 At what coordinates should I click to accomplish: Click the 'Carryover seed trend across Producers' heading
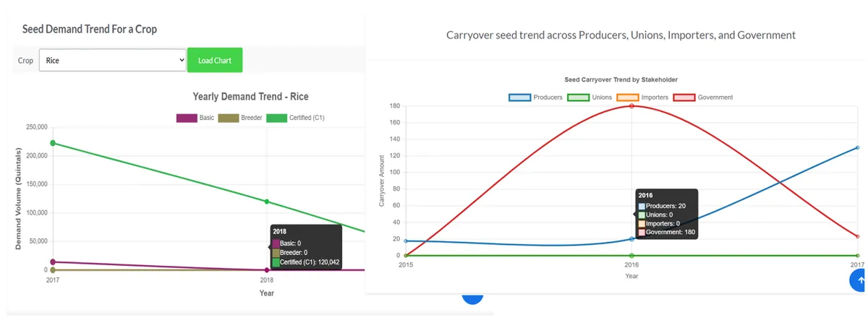click(621, 35)
